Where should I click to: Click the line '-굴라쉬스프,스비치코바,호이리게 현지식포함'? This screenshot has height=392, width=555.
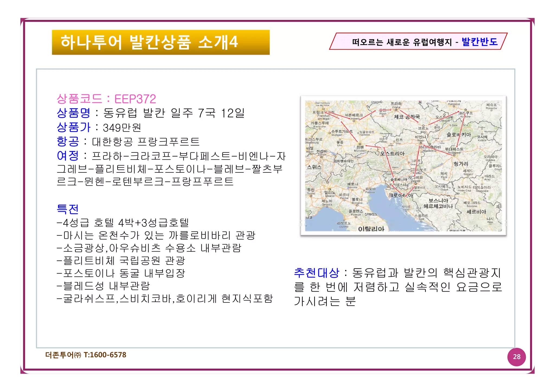pyautogui.click(x=165, y=299)
